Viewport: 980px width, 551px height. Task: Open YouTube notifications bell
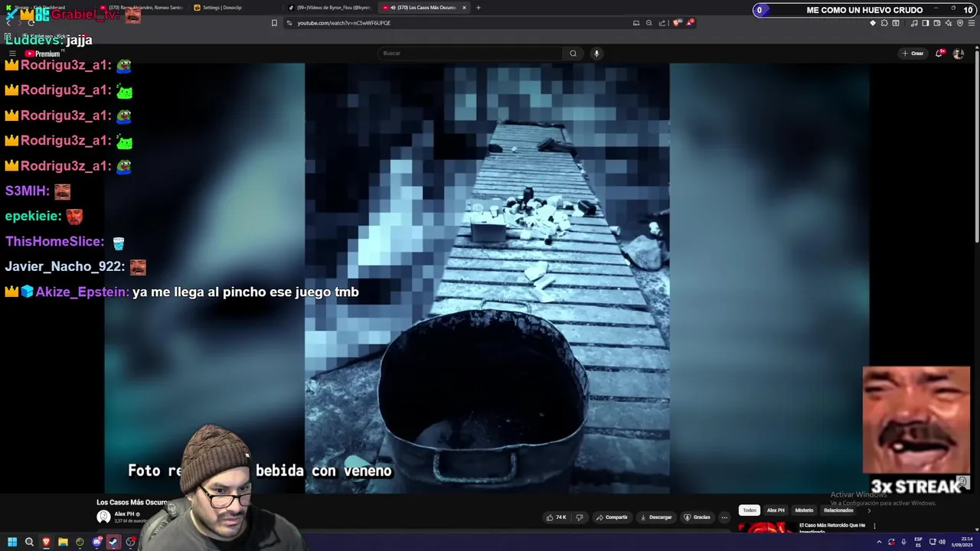click(x=939, y=54)
